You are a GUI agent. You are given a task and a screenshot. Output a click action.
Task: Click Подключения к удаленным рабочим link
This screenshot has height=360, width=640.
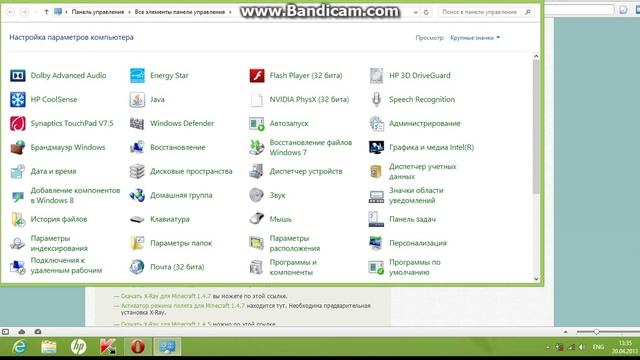pyautogui.click(x=66, y=265)
